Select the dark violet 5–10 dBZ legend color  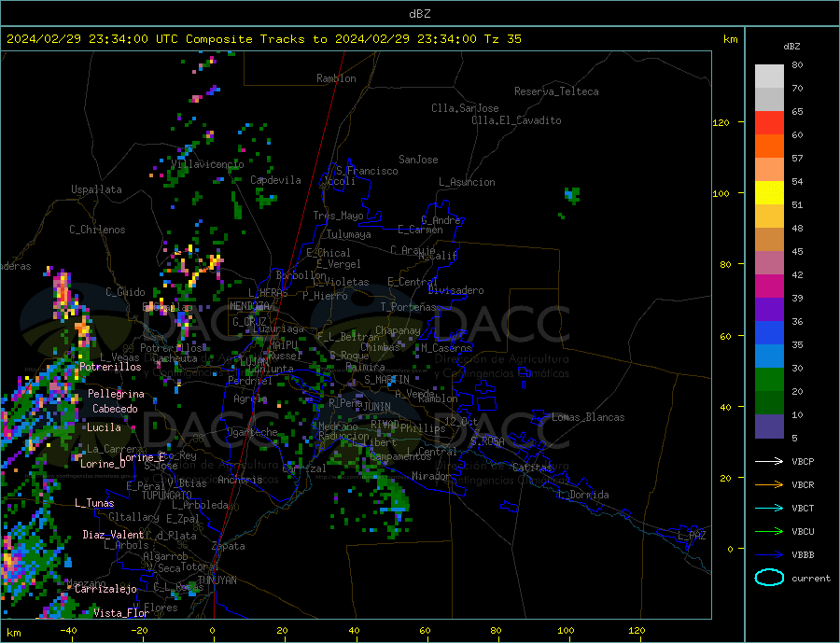tap(769, 426)
